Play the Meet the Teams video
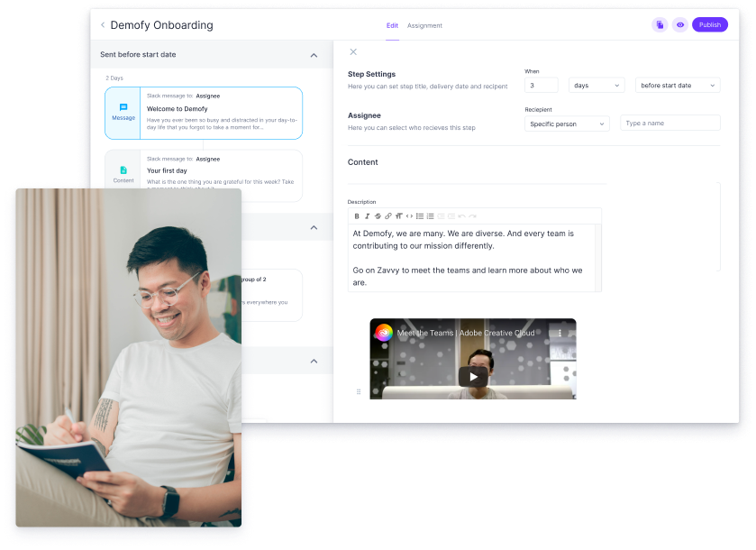 472,376
